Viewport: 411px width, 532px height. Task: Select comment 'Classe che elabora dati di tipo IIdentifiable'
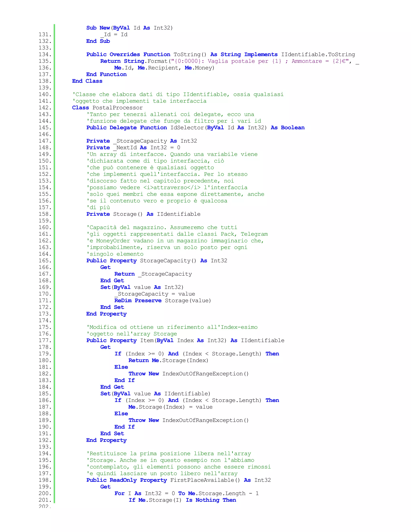point(178,94)
